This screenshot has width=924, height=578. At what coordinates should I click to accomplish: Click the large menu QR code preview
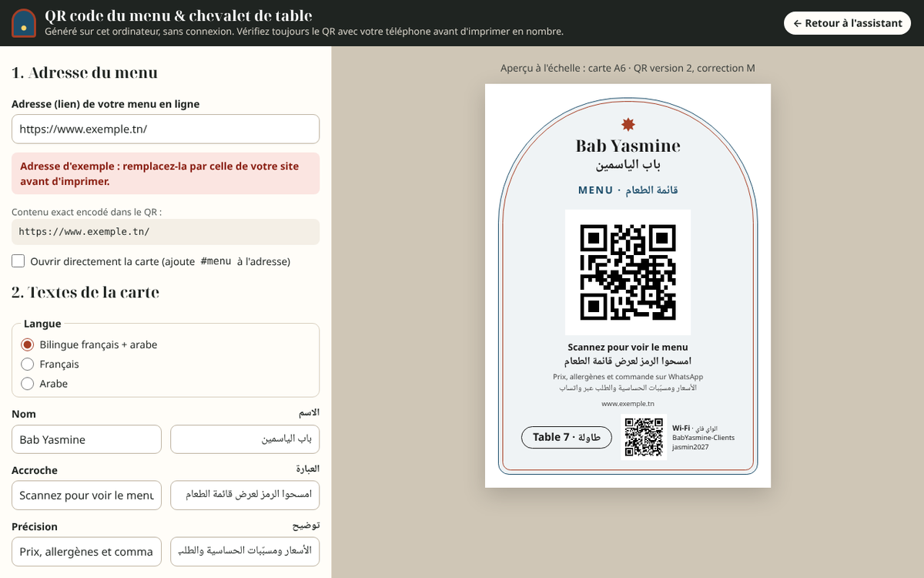tap(628, 272)
